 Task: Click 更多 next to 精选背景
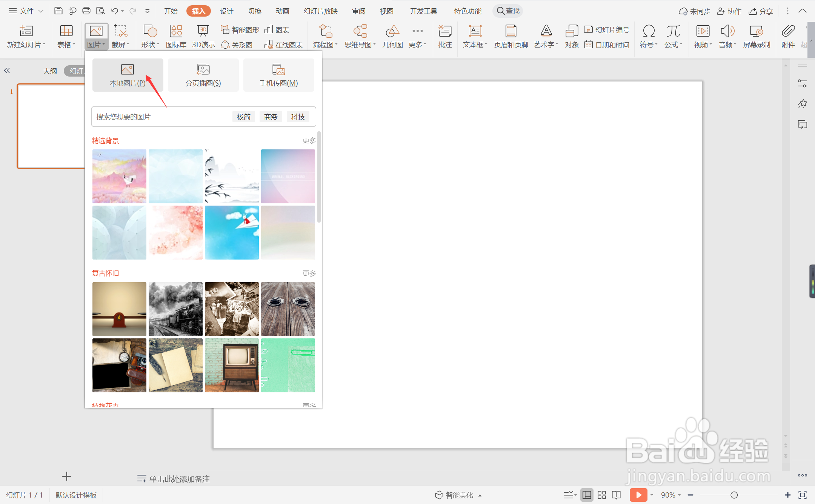click(309, 141)
